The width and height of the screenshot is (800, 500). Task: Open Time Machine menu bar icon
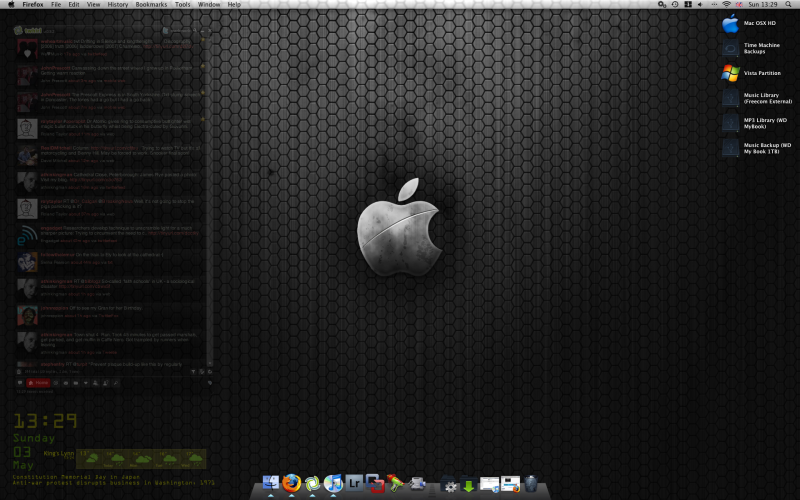pyautogui.click(x=675, y=5)
